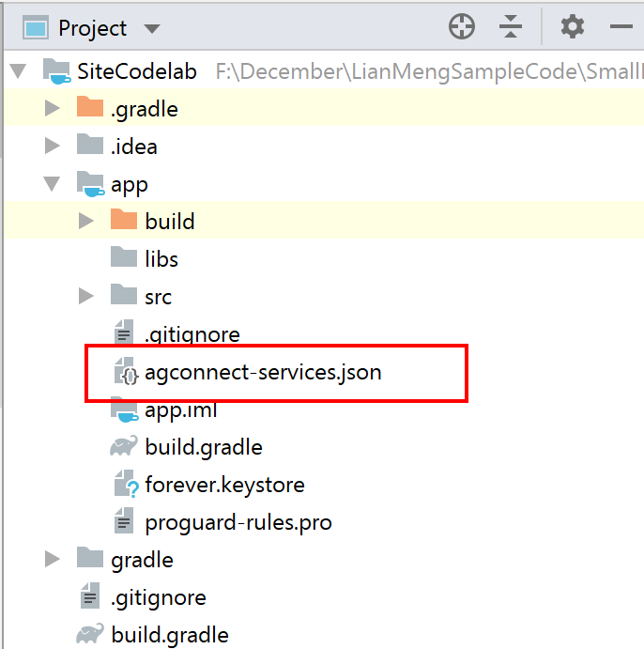Expand the .gradle folder
The image size is (644, 649).
(53, 109)
